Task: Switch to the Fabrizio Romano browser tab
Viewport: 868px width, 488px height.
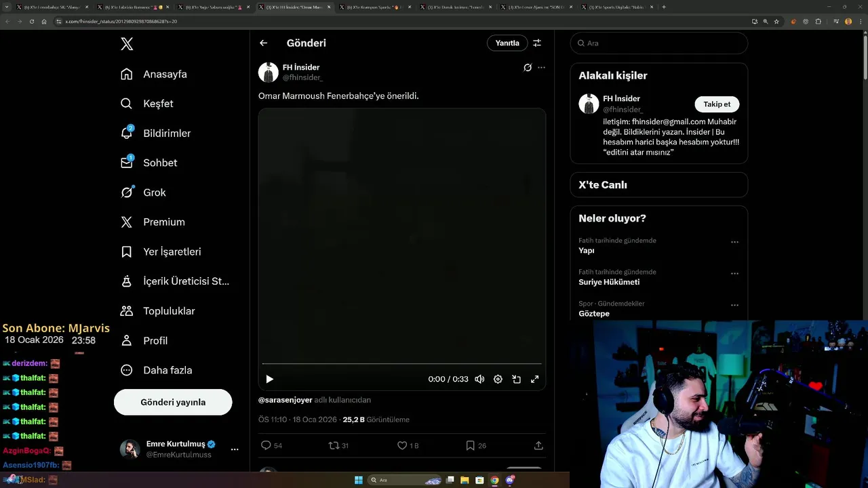Action: point(133,7)
